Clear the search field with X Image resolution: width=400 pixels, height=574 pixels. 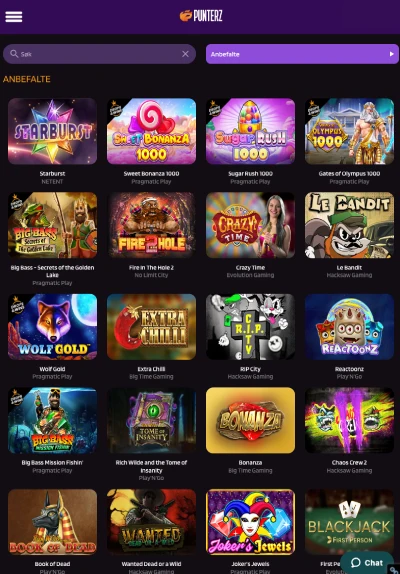[186, 54]
